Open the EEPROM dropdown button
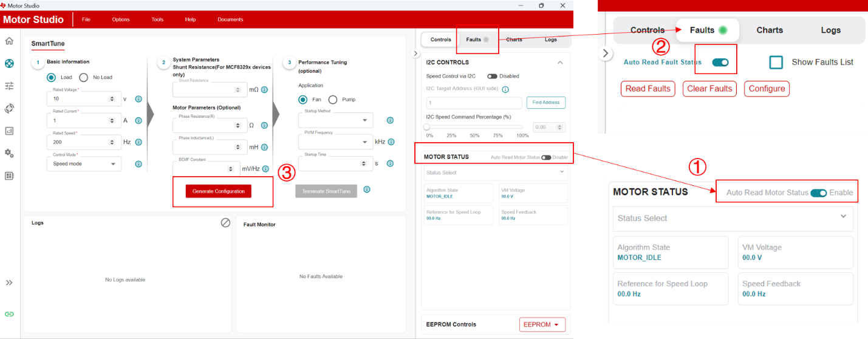The width and height of the screenshot is (868, 339). pyautogui.click(x=542, y=324)
